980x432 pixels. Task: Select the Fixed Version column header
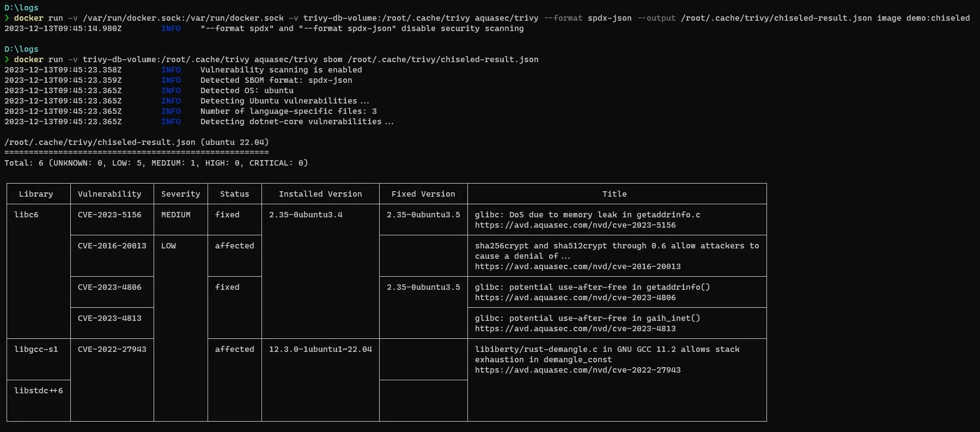pyautogui.click(x=423, y=194)
